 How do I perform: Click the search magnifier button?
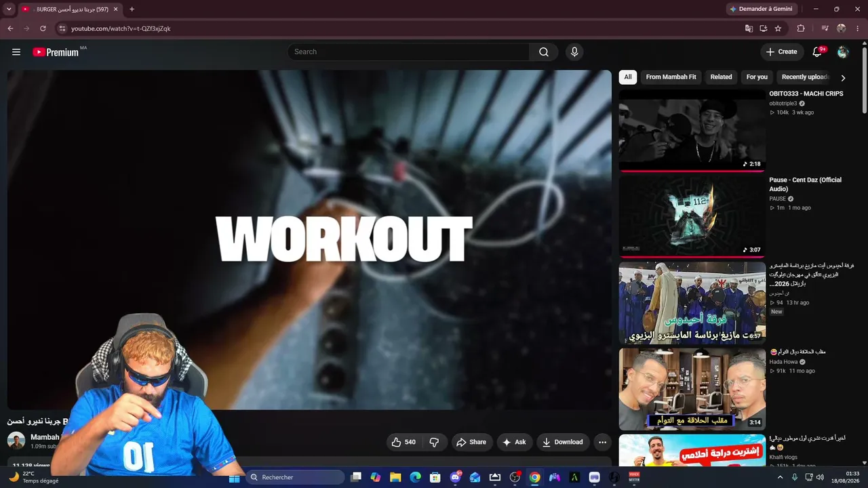click(544, 52)
